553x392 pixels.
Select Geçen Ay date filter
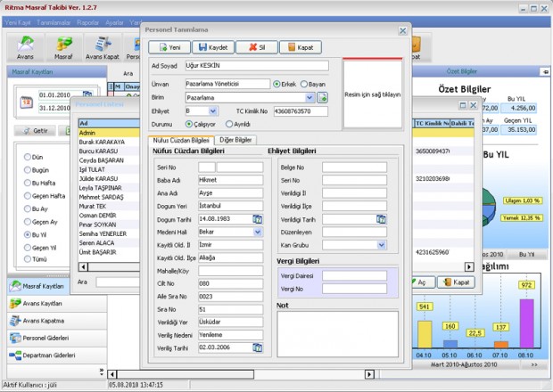pos(27,222)
